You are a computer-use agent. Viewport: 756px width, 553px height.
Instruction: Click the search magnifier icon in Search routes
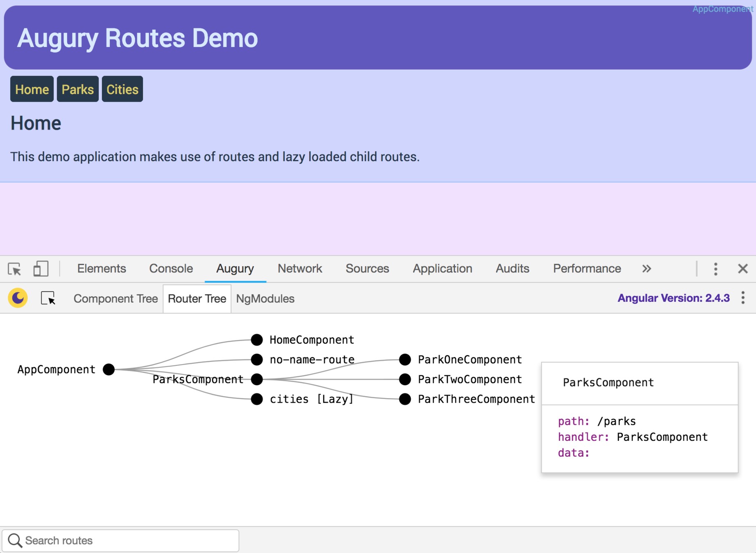(x=15, y=540)
